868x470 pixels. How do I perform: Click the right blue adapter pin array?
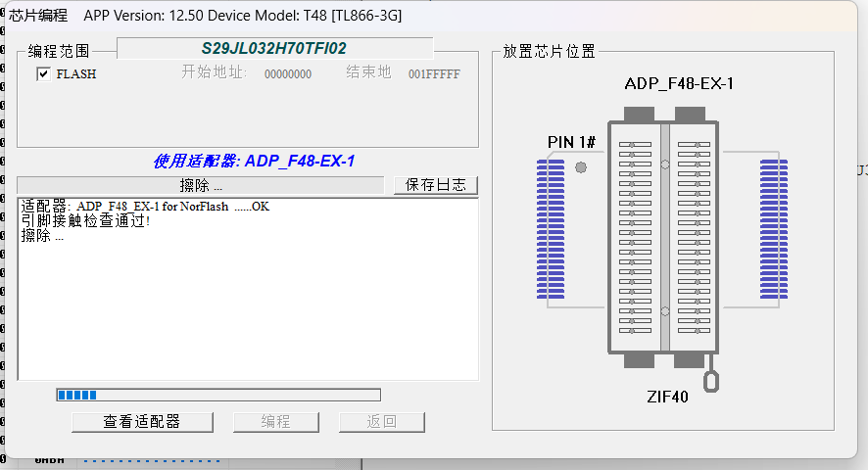775,229
